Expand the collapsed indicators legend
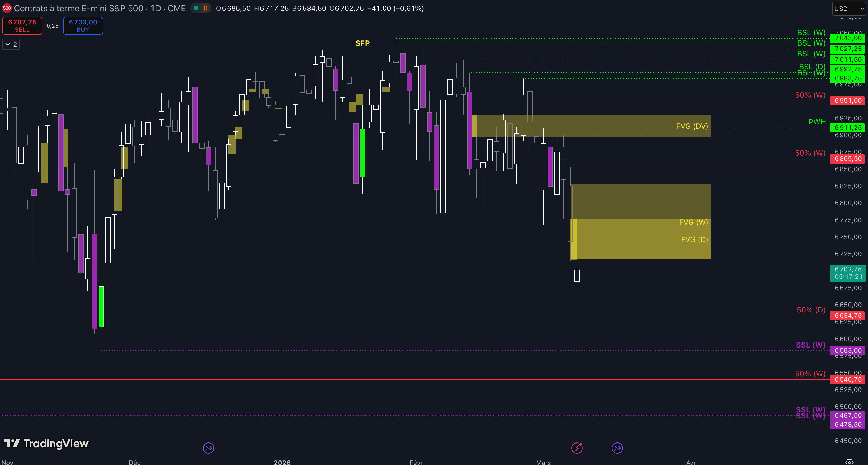 click(11, 44)
